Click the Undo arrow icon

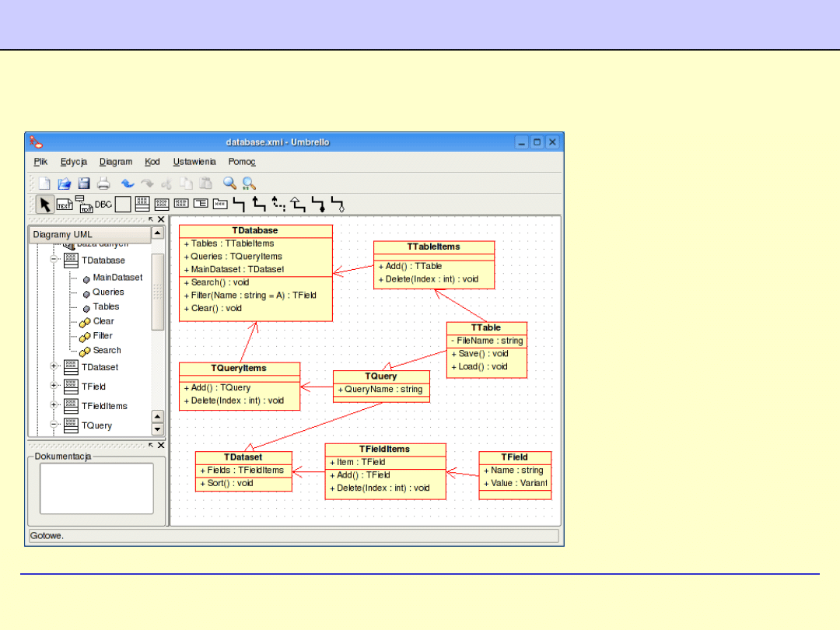(x=128, y=184)
